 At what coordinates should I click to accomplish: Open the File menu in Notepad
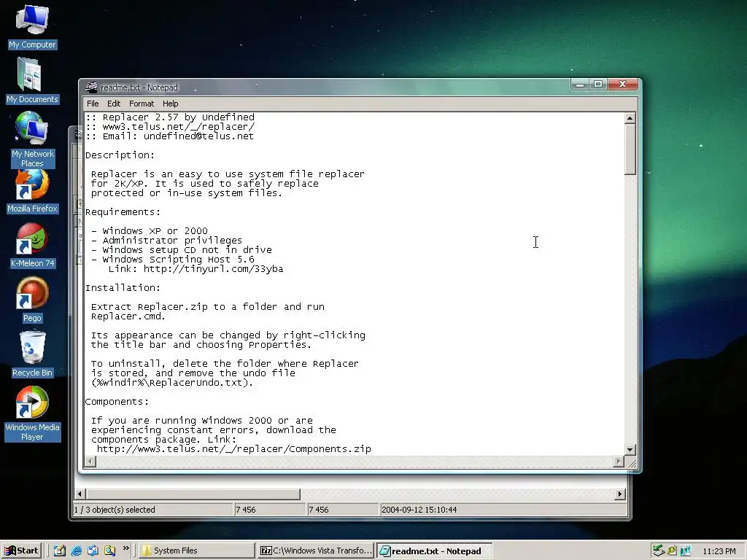(x=93, y=104)
